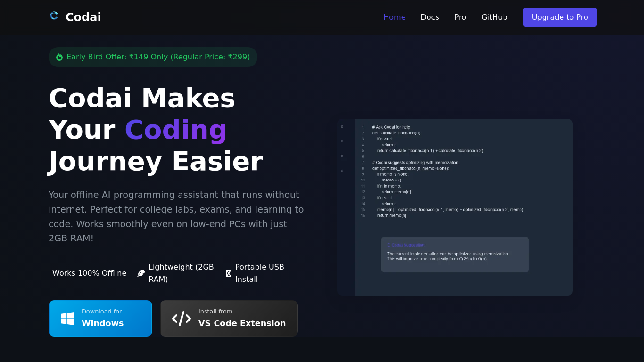Click the Upgrade to Pro button
Screen dimensions: 644x362
click(560, 17)
